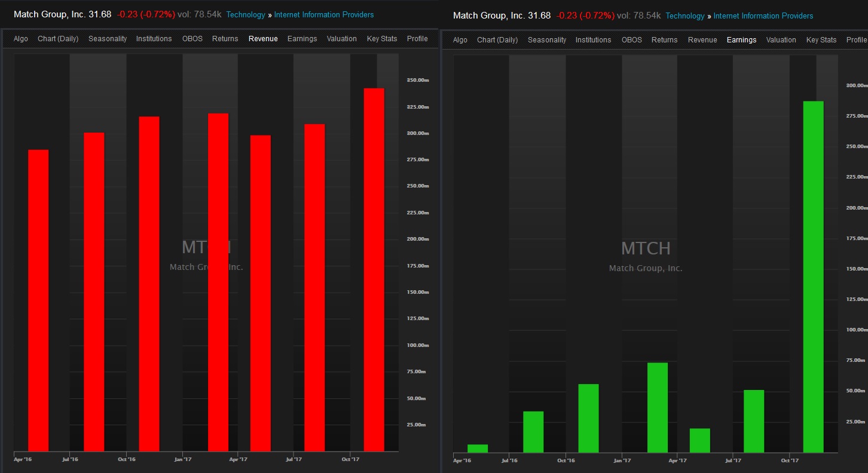The width and height of the screenshot is (868, 473).
Task: Open the cut-off Profile tab in right panel
Action: tap(857, 40)
